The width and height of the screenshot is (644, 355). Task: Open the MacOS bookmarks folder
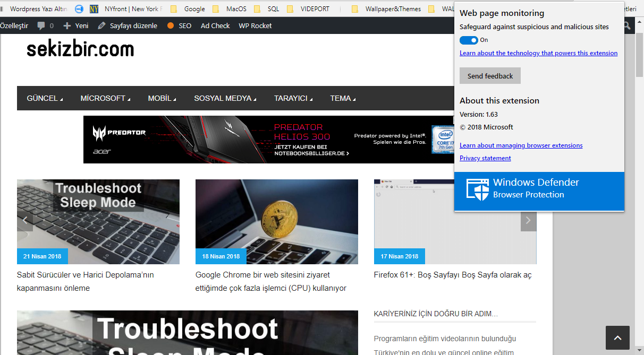tap(230, 9)
